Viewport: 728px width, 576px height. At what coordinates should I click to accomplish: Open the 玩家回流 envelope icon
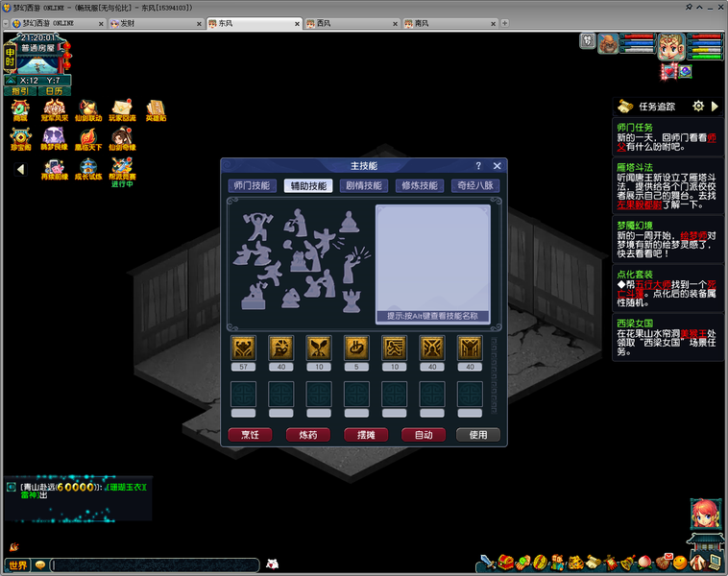pyautogui.click(x=122, y=110)
